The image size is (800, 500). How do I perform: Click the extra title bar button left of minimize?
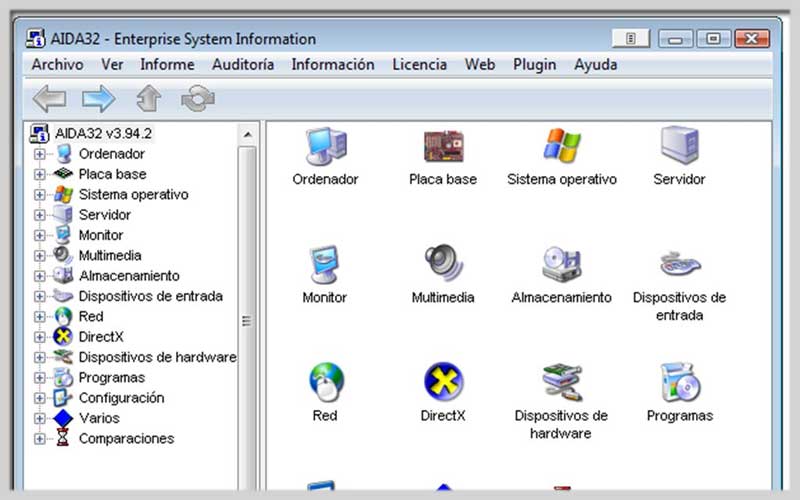631,38
